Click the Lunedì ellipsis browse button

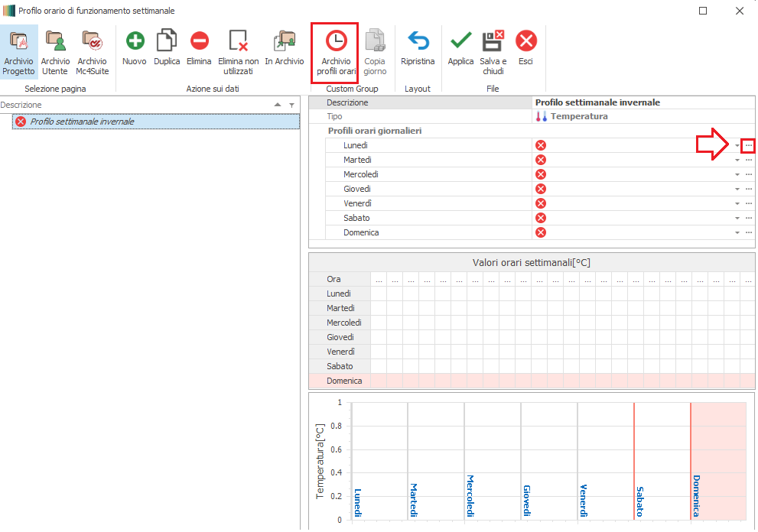749,145
